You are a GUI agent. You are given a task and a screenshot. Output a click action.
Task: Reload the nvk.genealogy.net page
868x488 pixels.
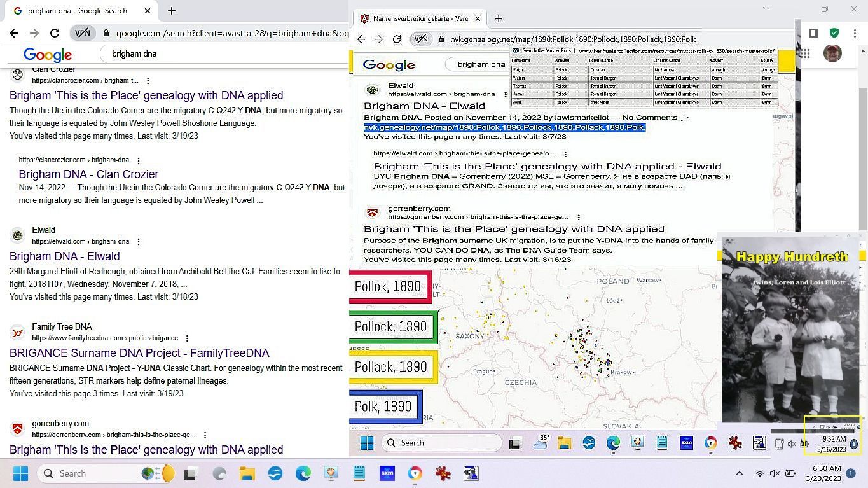tap(397, 39)
